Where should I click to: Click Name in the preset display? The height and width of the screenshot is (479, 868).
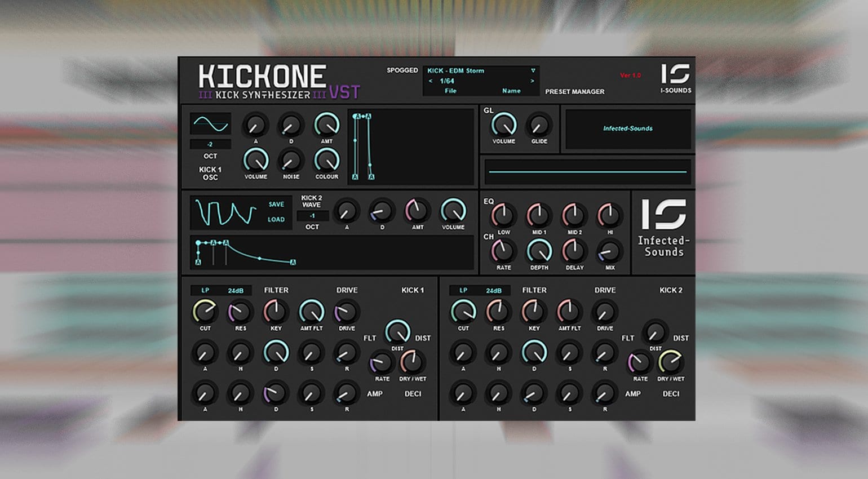(x=511, y=91)
